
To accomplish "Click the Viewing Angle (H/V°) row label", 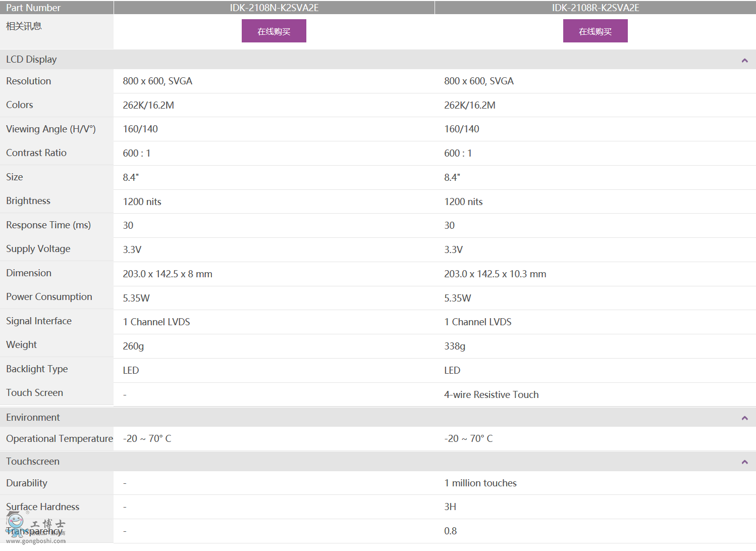I will pyautogui.click(x=51, y=129).
